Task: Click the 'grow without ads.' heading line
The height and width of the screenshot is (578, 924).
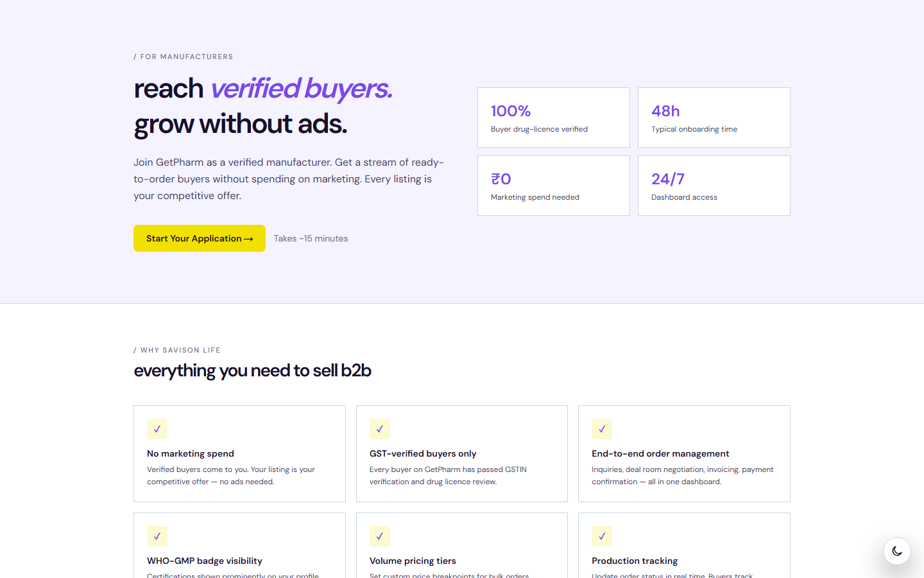Action: 241,124
